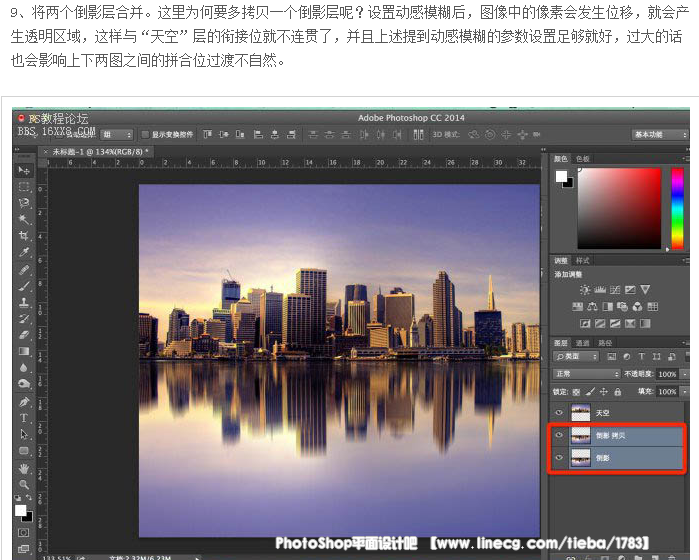Align left edges in options bar
This screenshot has width=699, height=560.
pos(258,134)
